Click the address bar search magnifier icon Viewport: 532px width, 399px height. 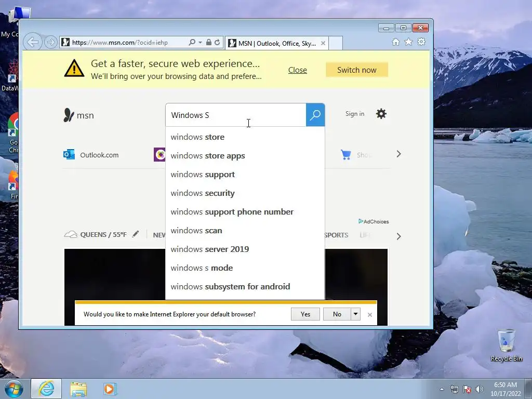pos(192,43)
